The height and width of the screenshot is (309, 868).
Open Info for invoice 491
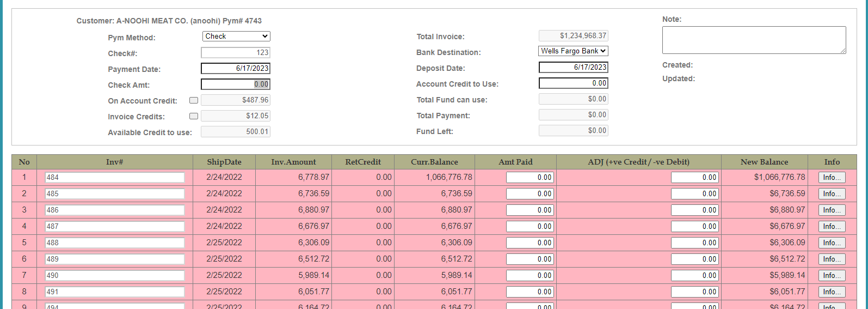832,292
